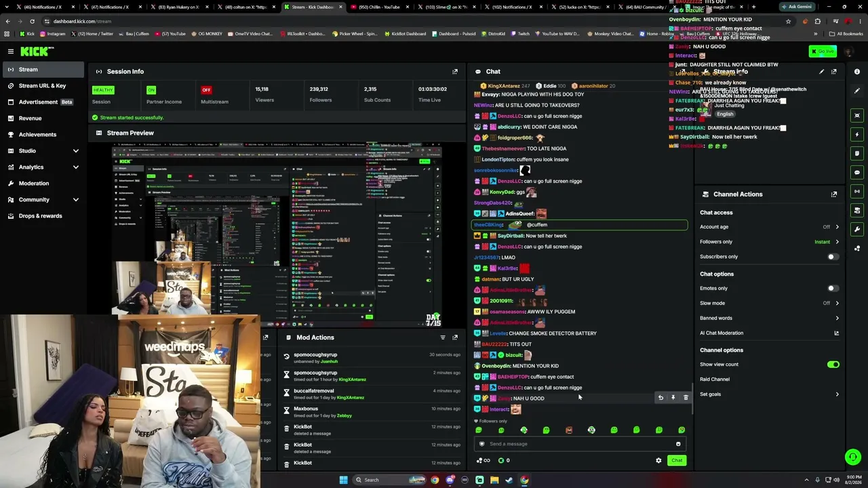Reply to the NAH U GOOD message

click(660, 398)
